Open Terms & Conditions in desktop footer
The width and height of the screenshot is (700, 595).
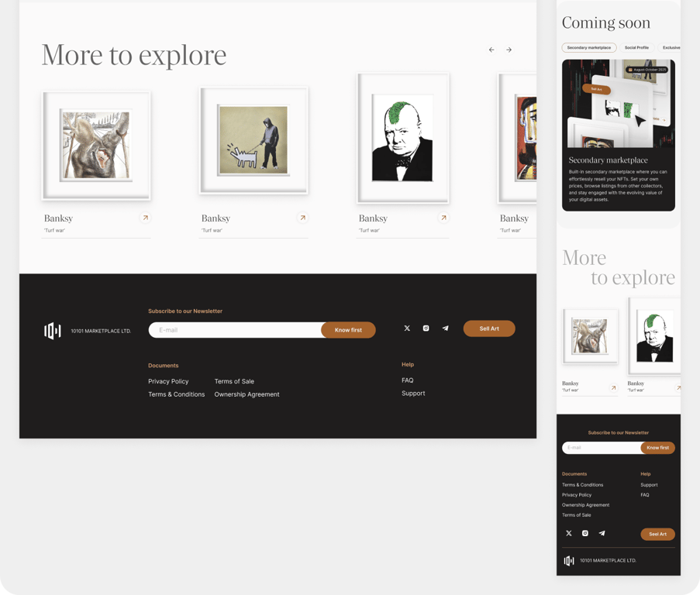[x=176, y=394]
